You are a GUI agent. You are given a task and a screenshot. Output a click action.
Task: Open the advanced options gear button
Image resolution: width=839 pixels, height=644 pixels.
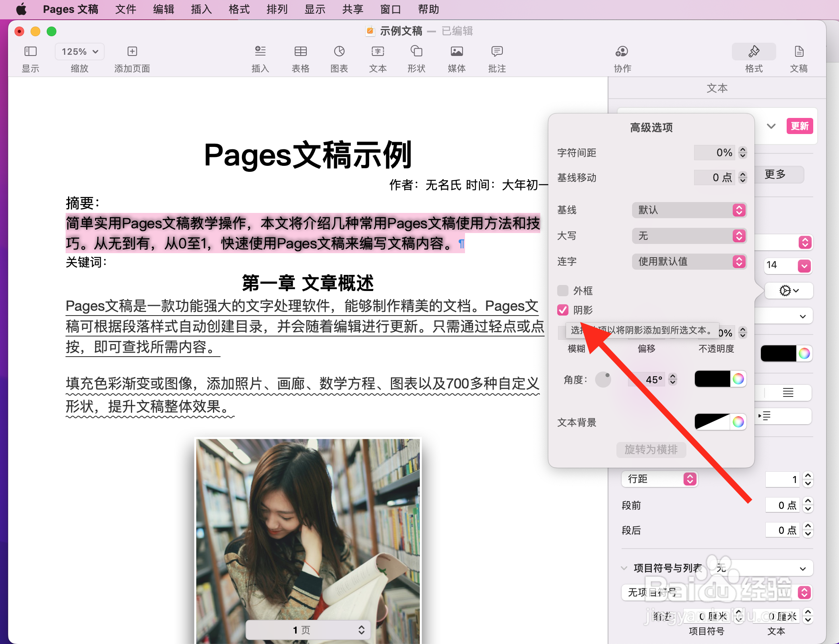coord(789,291)
